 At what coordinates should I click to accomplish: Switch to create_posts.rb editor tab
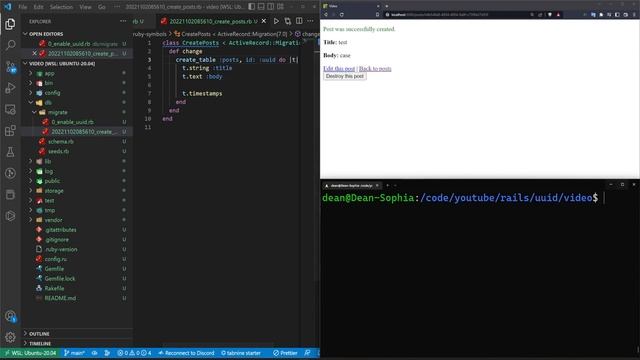pyautogui.click(x=213, y=21)
